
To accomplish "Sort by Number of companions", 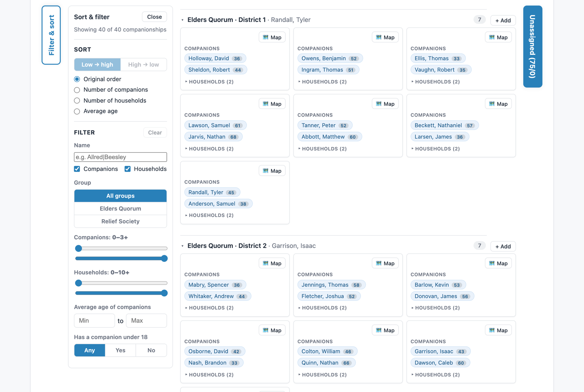I will tap(77, 90).
